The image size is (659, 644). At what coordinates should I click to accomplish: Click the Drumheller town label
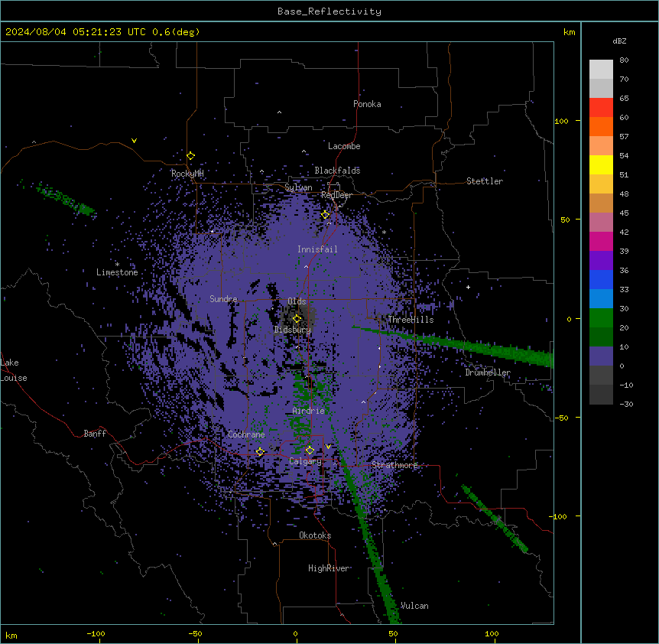[488, 372]
